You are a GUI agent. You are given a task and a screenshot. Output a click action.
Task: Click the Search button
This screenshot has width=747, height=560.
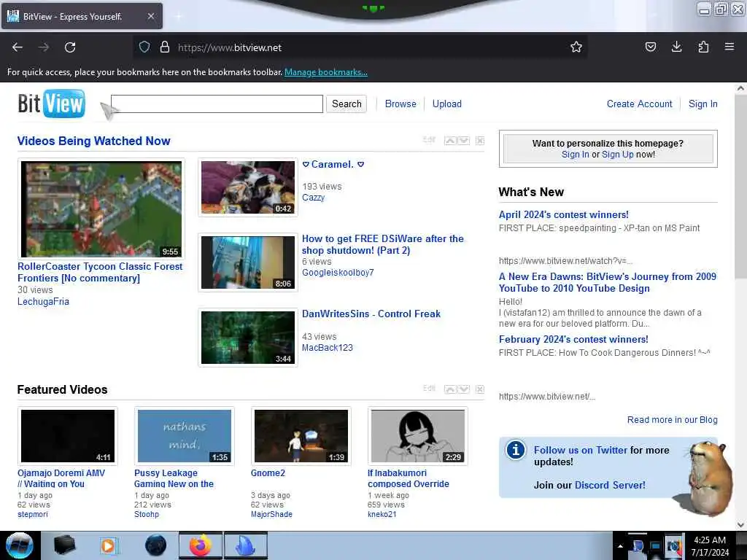[347, 104]
